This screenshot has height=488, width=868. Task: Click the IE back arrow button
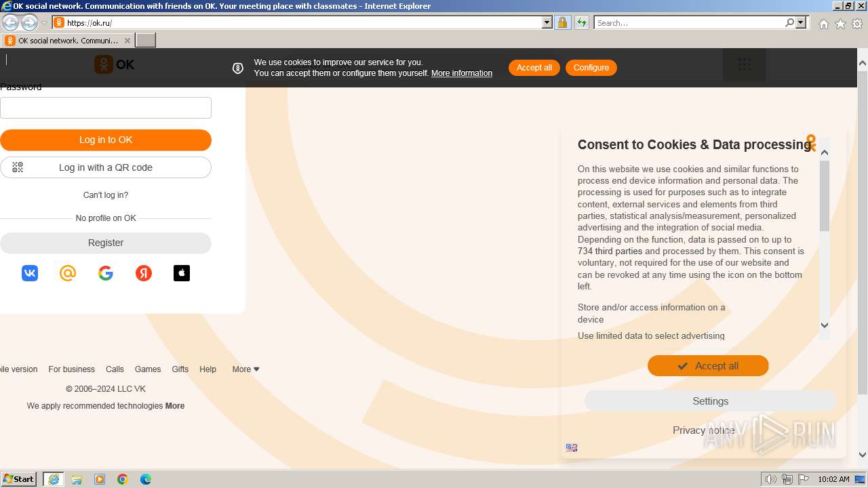(10, 22)
